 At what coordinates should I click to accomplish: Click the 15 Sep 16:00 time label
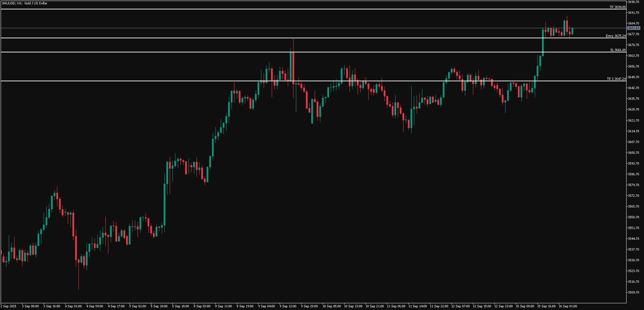pyautogui.click(x=546, y=306)
